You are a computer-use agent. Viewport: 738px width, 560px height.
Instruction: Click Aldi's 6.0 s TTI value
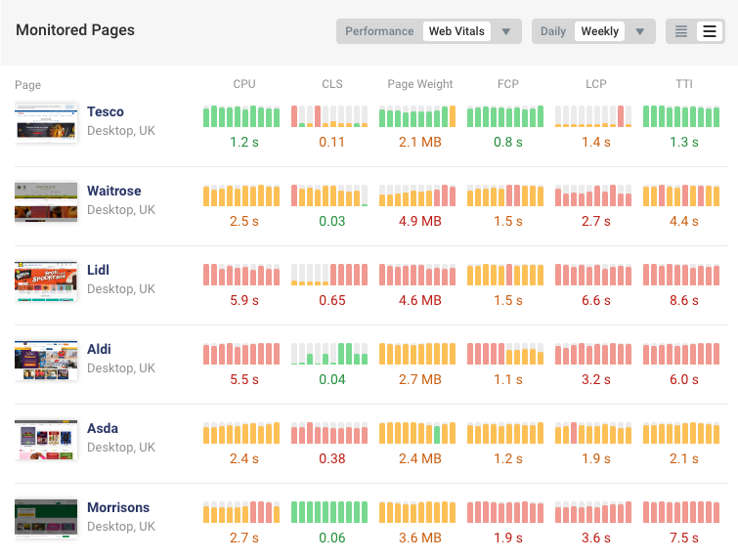click(x=684, y=379)
